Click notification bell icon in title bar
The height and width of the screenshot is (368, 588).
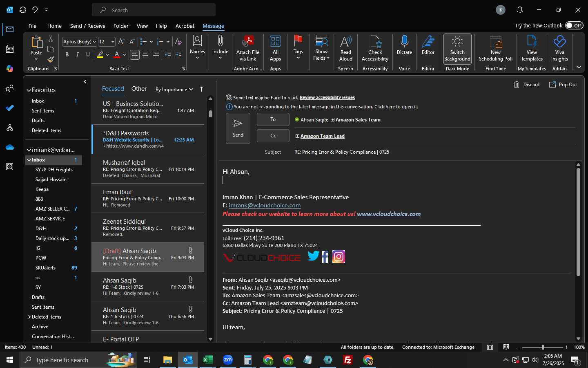click(520, 10)
